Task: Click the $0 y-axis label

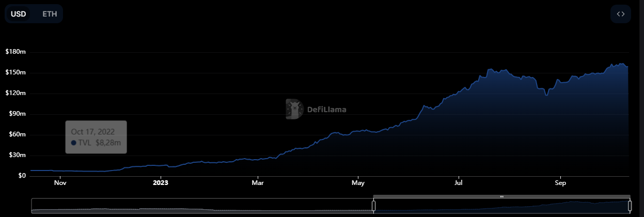Action: click(x=22, y=176)
